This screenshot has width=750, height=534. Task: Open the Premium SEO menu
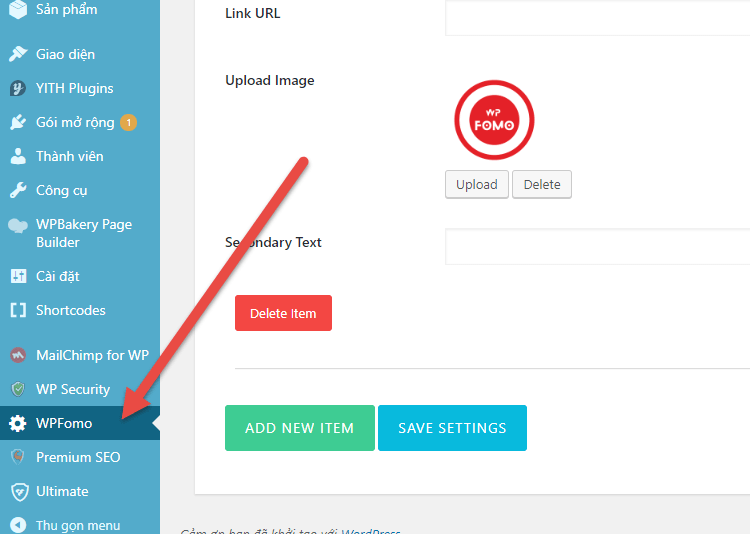(x=80, y=457)
